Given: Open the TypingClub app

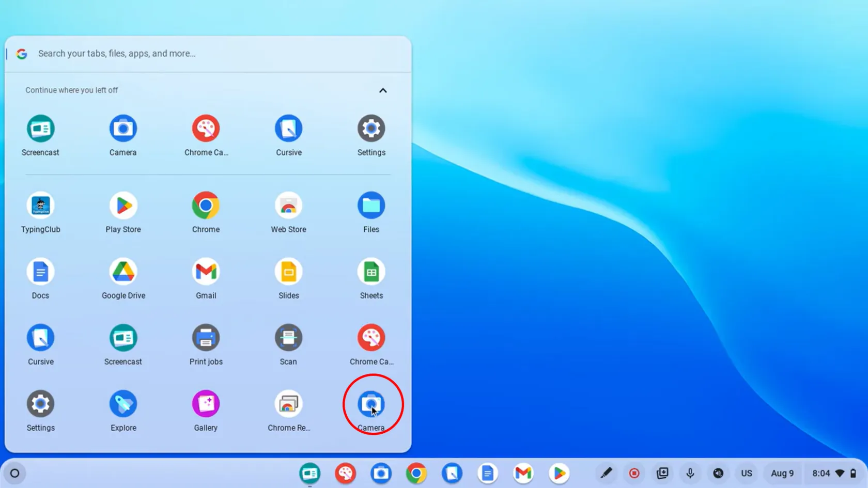Looking at the screenshot, I should point(40,206).
